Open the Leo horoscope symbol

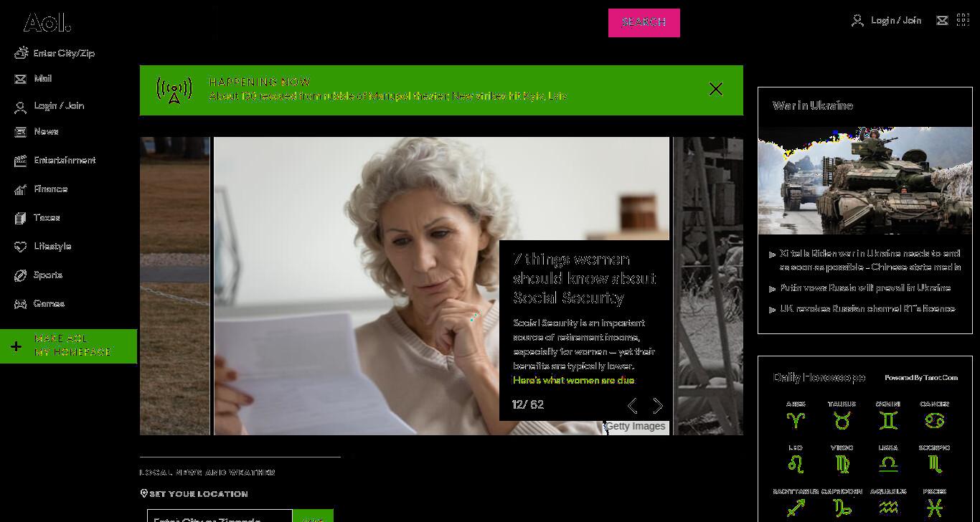coord(796,465)
